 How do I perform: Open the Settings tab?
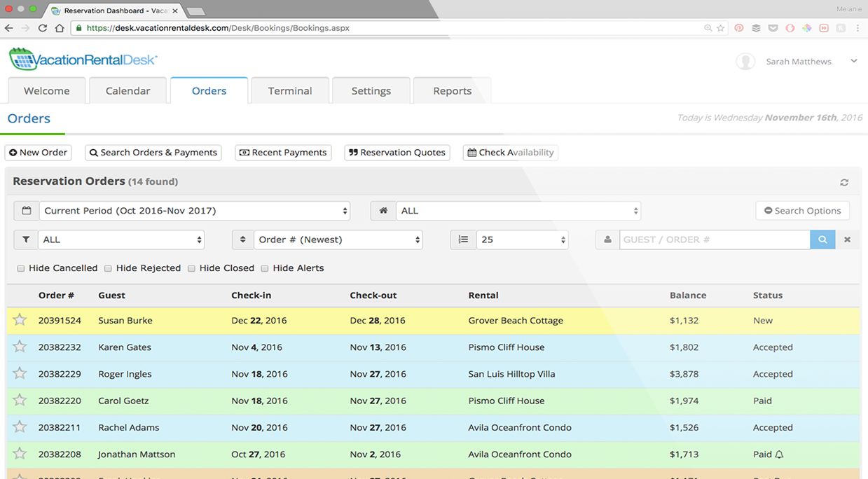coord(371,91)
